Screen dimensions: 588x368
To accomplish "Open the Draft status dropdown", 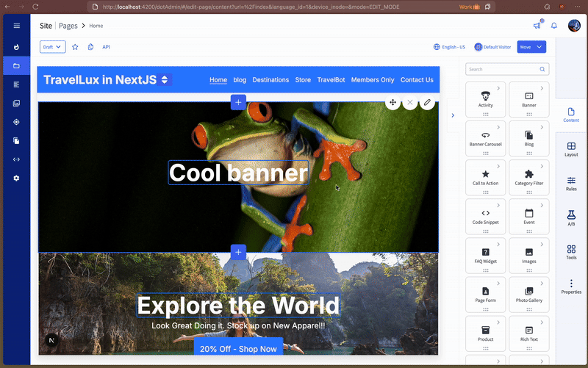I will pos(52,47).
